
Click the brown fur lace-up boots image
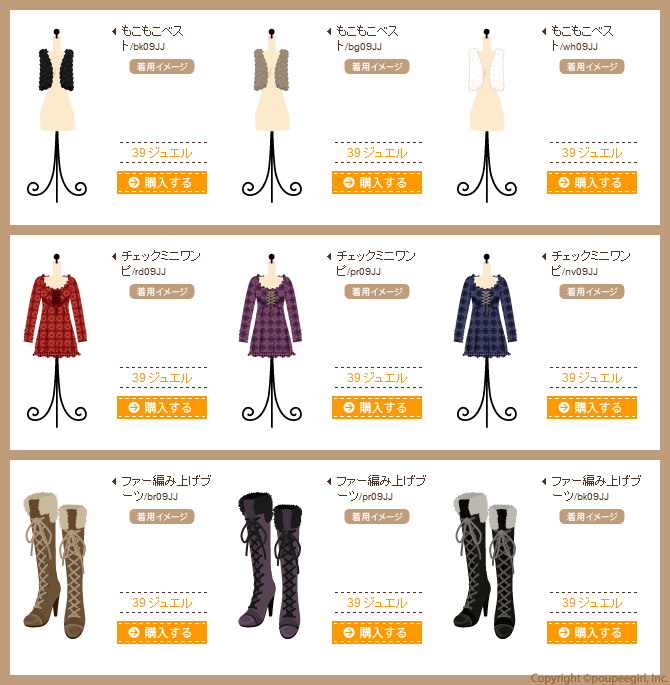[x=55, y=566]
